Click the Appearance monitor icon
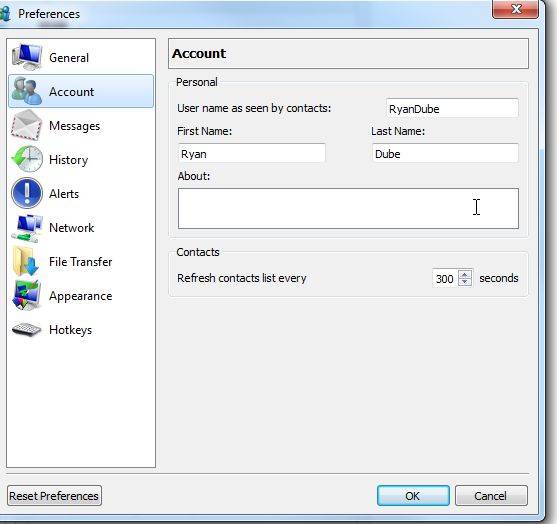 click(x=27, y=295)
